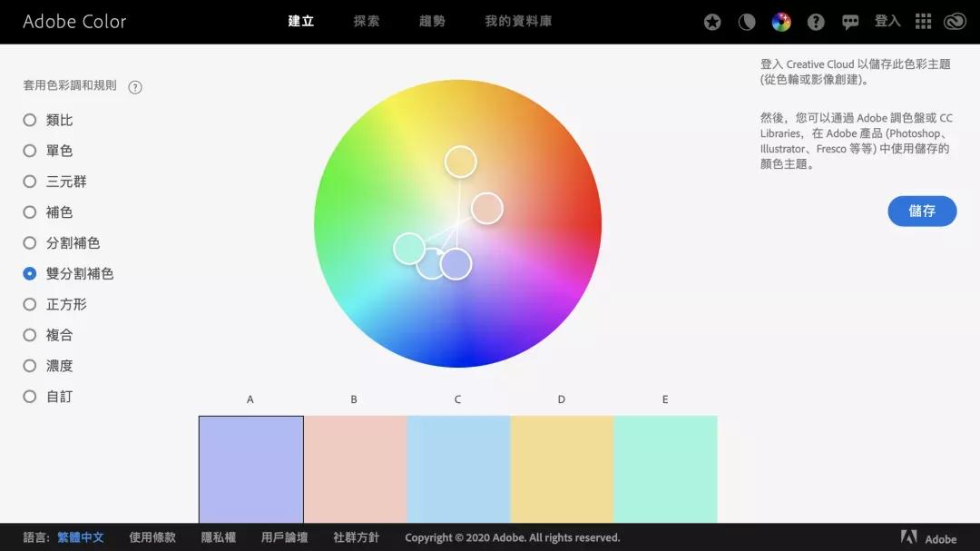Open the feedback chat bubble icon
This screenshot has height=551, width=980.
(850, 22)
